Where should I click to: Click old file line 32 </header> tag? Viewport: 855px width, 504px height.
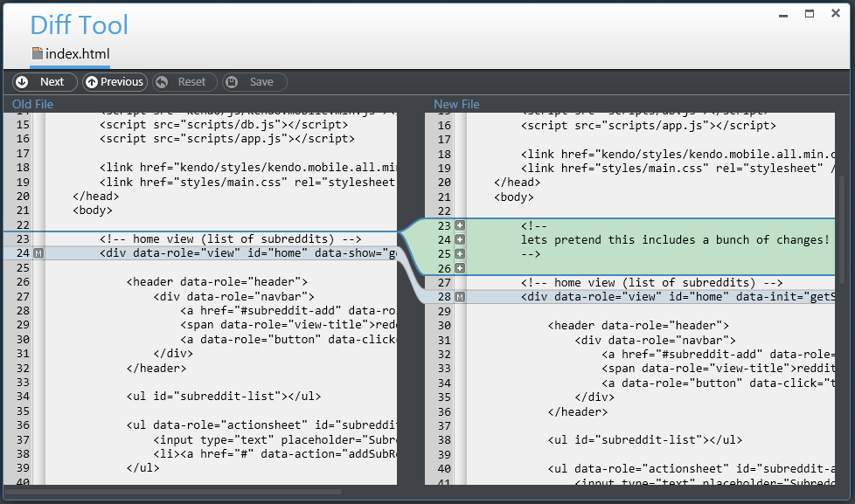(x=156, y=369)
